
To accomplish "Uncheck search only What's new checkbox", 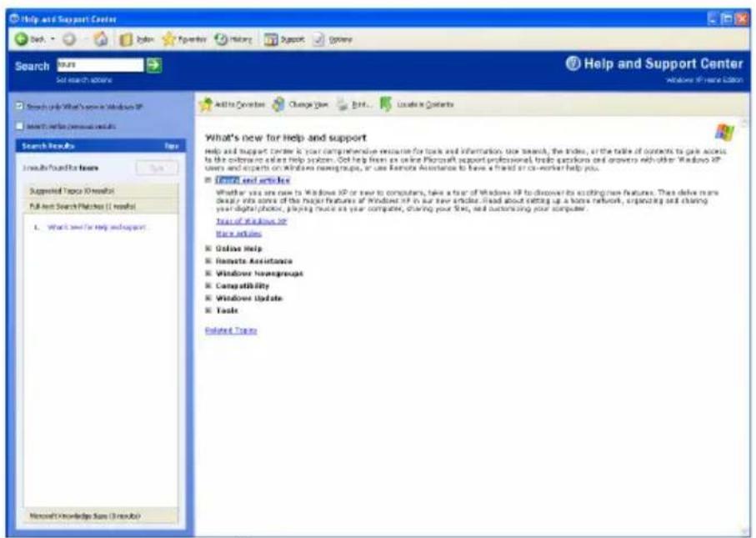I will (x=20, y=106).
